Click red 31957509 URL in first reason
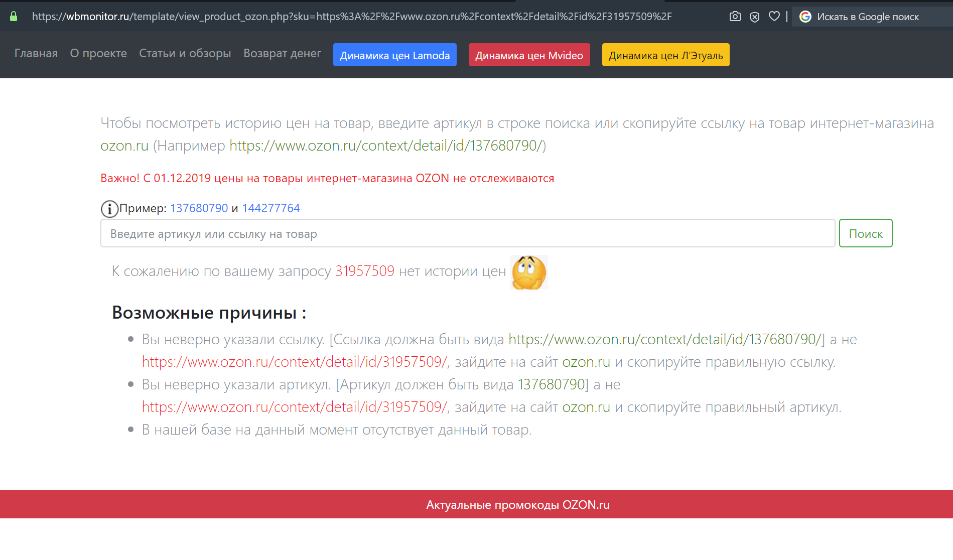The image size is (953, 560). click(295, 362)
